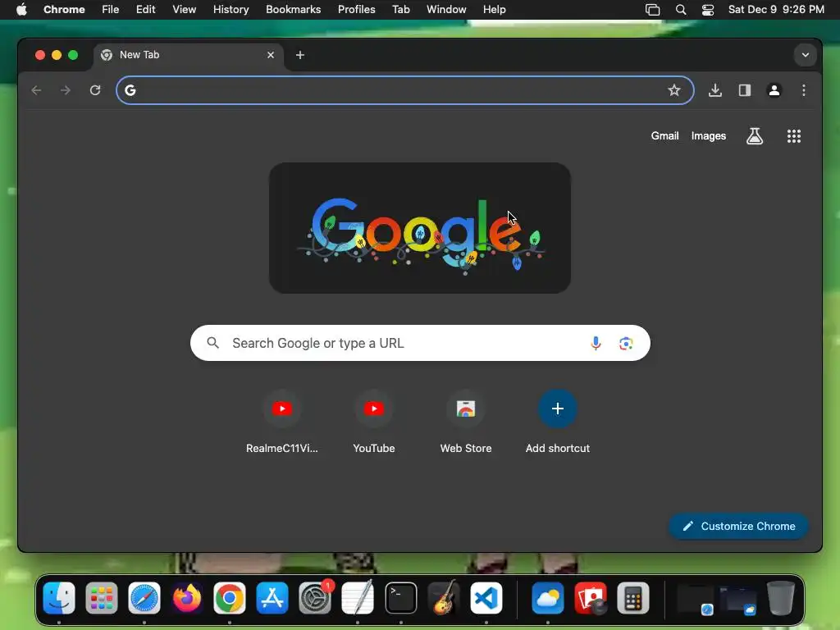Open Search Labs flask icon

click(755, 136)
